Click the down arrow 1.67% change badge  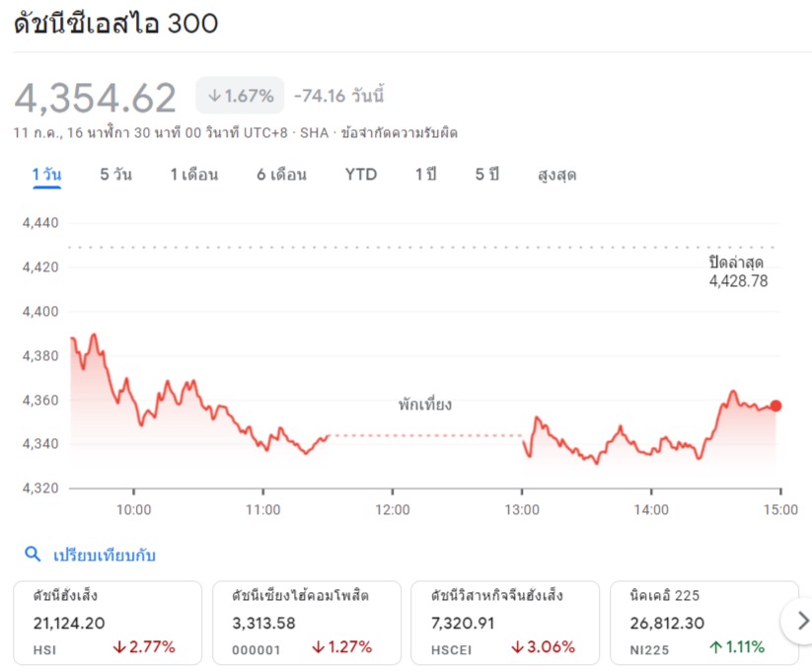click(x=240, y=96)
